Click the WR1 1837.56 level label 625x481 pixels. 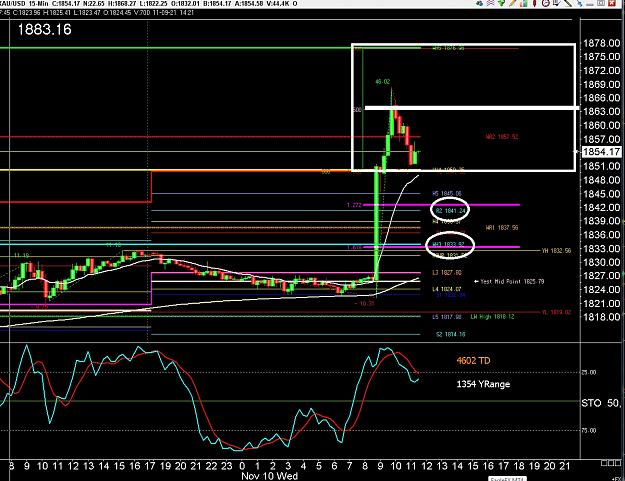point(502,228)
